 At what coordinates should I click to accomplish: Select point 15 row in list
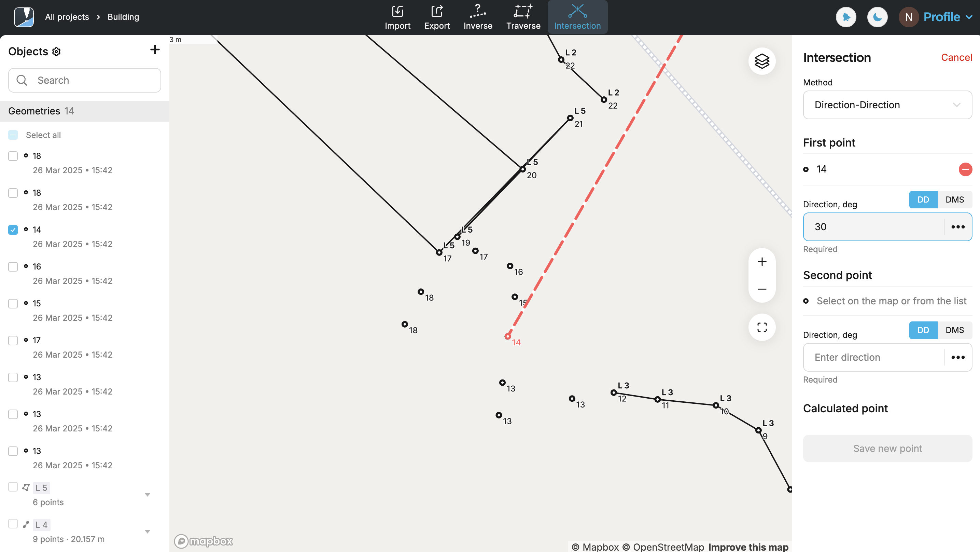[x=84, y=310]
